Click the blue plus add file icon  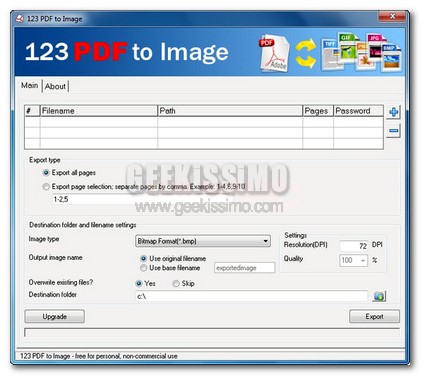tap(393, 112)
